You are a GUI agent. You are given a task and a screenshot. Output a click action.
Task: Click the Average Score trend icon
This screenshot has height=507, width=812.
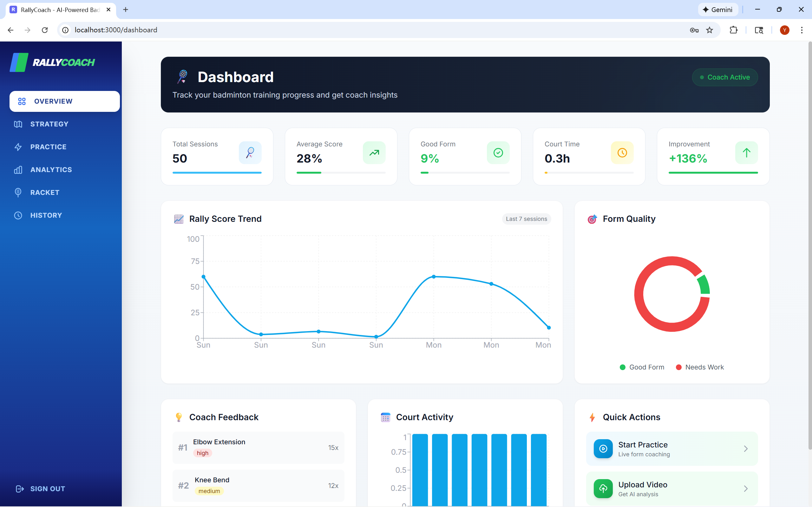(374, 153)
